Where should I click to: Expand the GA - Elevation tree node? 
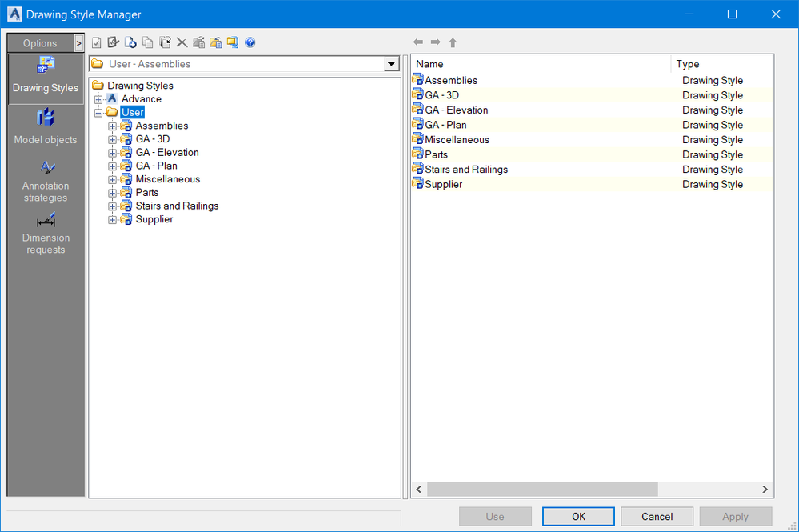[112, 153]
